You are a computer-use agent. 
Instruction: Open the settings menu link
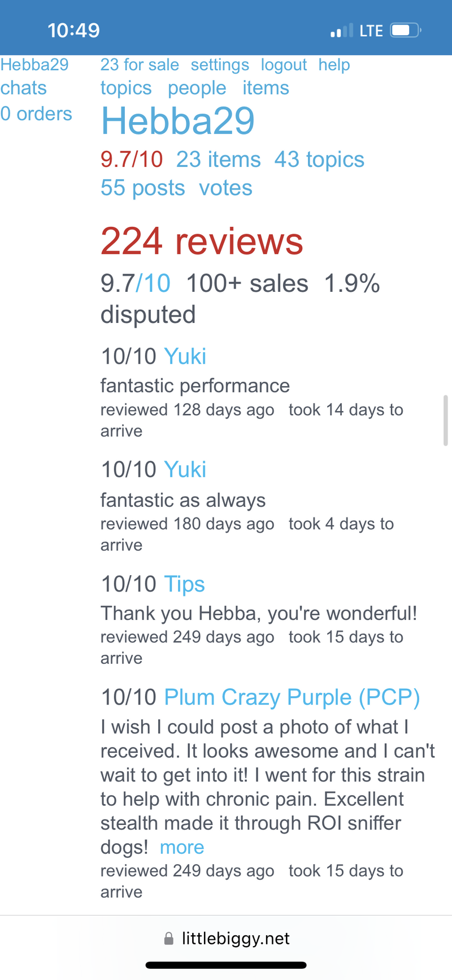click(220, 65)
